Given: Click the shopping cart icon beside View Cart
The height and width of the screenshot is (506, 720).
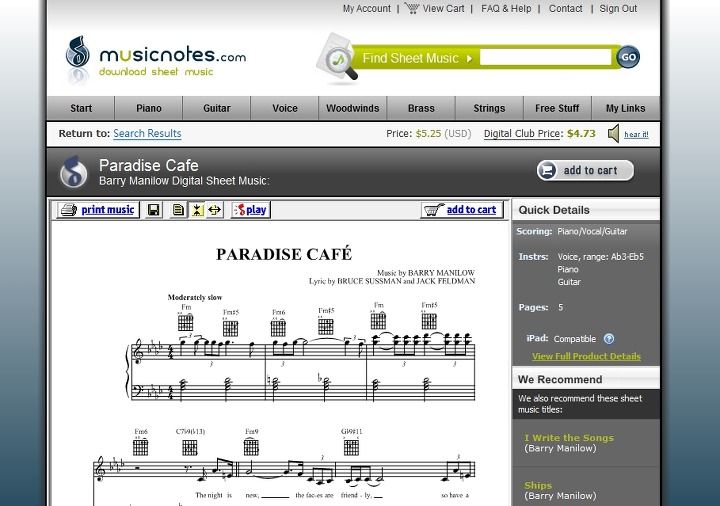Looking at the screenshot, I should 412,8.
